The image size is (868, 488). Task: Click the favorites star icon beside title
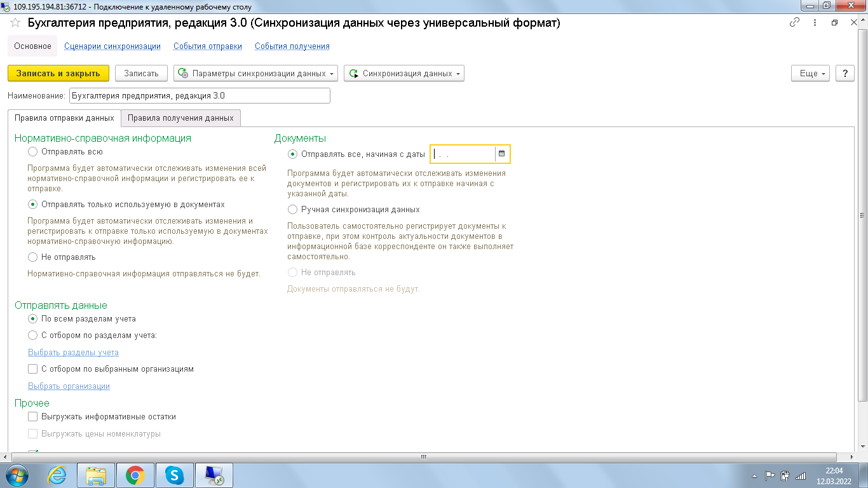click(15, 23)
